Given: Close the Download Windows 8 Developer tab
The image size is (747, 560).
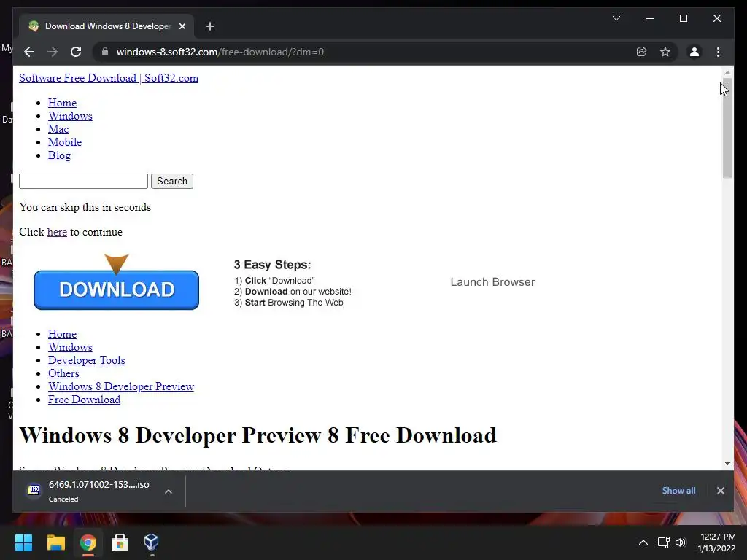Looking at the screenshot, I should click(x=182, y=26).
